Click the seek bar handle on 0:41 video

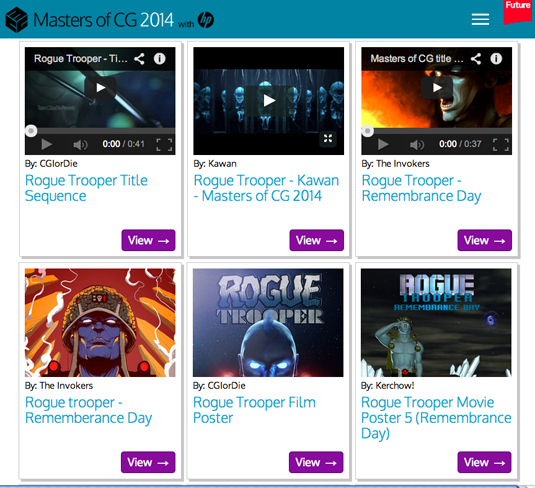tap(31, 131)
